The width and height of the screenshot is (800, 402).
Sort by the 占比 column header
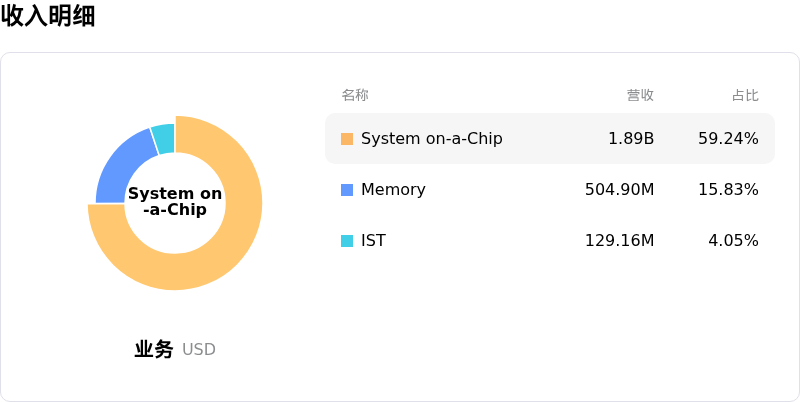(745, 95)
